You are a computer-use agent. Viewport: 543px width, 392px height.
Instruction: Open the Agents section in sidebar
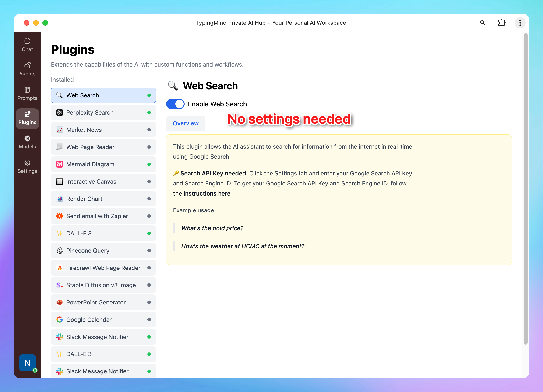tap(27, 69)
